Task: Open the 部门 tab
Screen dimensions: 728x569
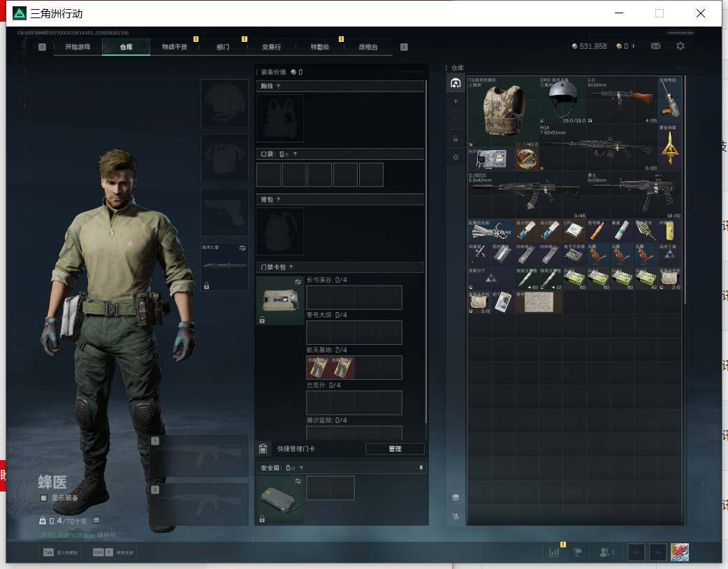Action: 223,47
